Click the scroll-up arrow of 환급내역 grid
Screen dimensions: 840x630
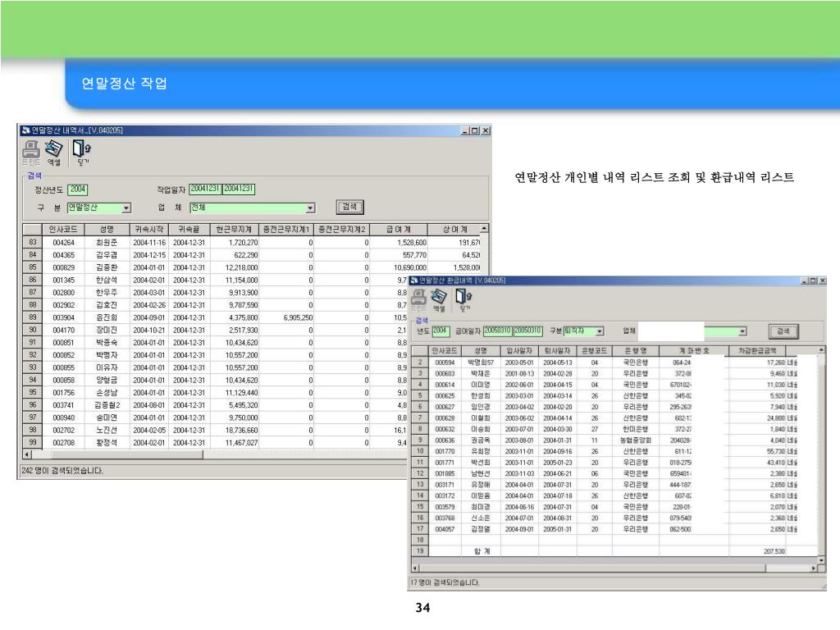point(820,349)
